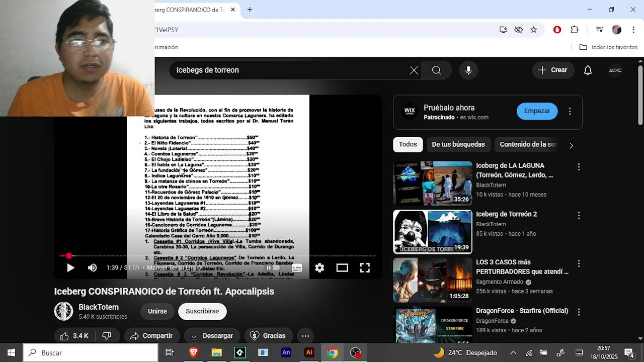The width and height of the screenshot is (644, 362).
Task: Start voice search with the microphone
Action: [468, 70]
